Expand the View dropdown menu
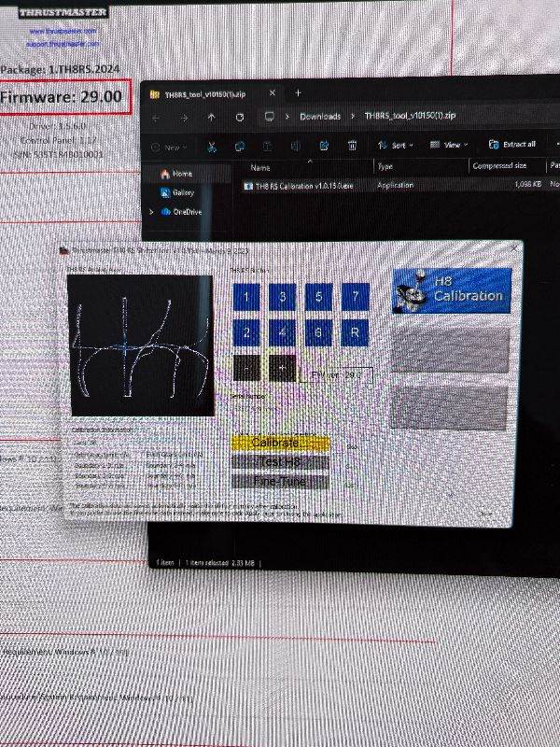This screenshot has width=560, height=747. tap(450, 146)
